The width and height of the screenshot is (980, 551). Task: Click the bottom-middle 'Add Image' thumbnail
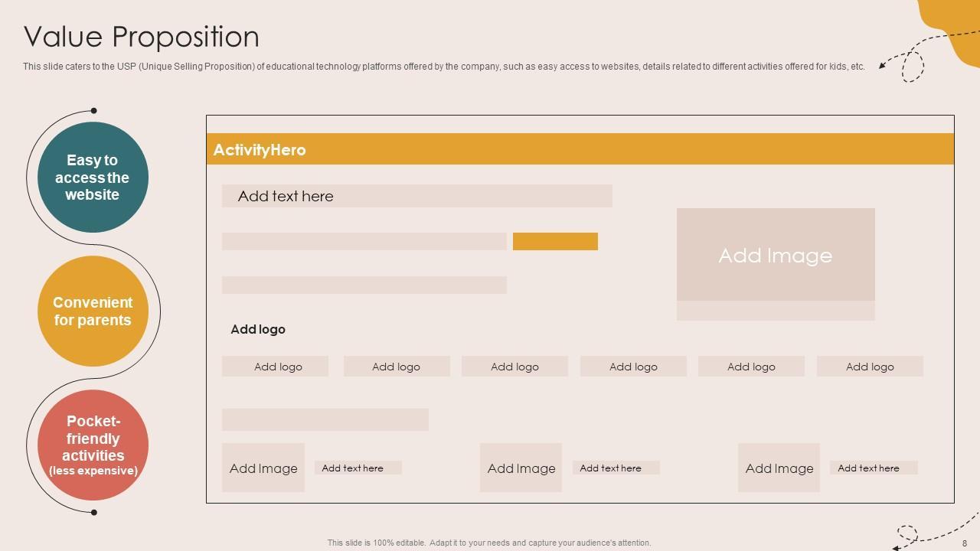point(521,468)
